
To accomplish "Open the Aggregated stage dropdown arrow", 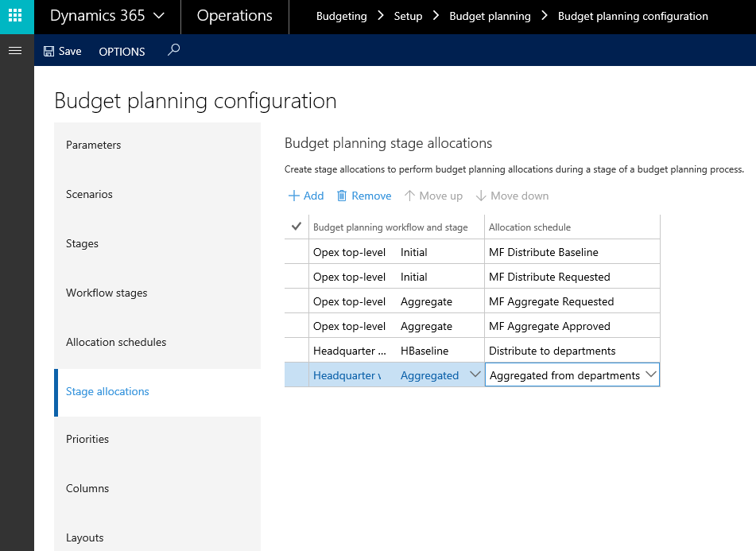I will [475, 374].
